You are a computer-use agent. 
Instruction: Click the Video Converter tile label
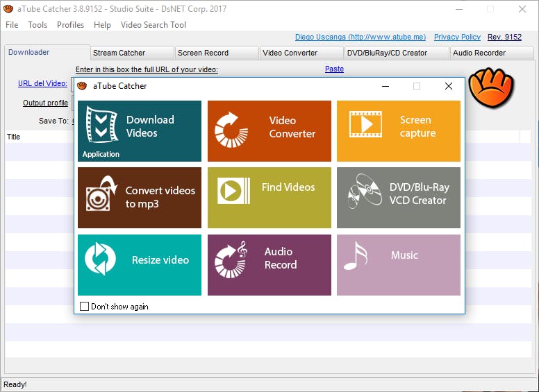292,127
